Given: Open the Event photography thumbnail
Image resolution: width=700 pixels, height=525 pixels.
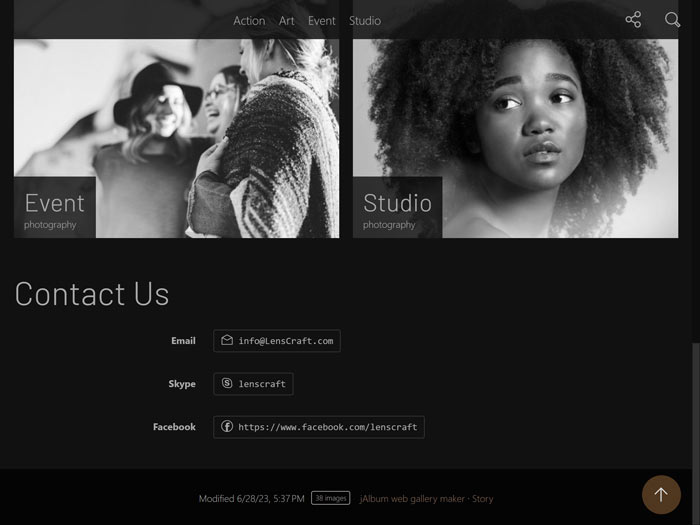Looking at the screenshot, I should (176, 138).
